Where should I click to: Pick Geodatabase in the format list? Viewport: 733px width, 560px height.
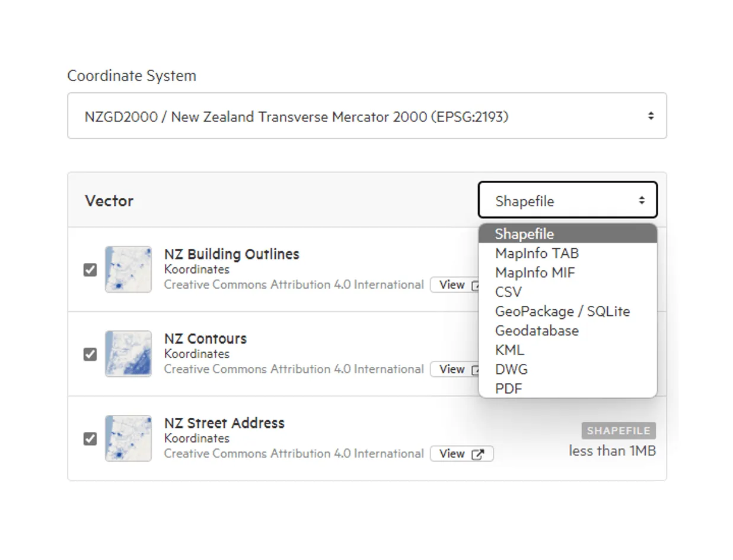[568, 331]
